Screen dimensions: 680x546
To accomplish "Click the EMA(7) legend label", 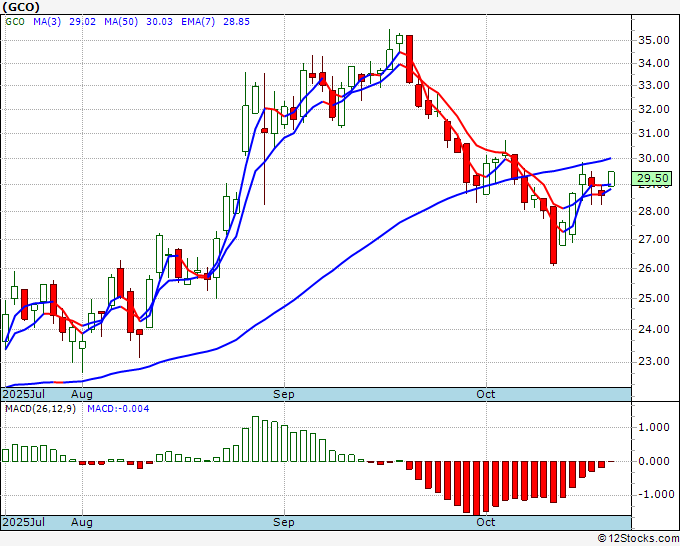I will [198, 22].
